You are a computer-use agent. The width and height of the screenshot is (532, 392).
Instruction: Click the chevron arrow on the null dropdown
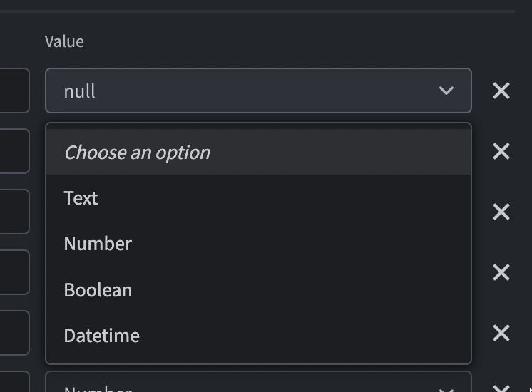pyautogui.click(x=446, y=91)
